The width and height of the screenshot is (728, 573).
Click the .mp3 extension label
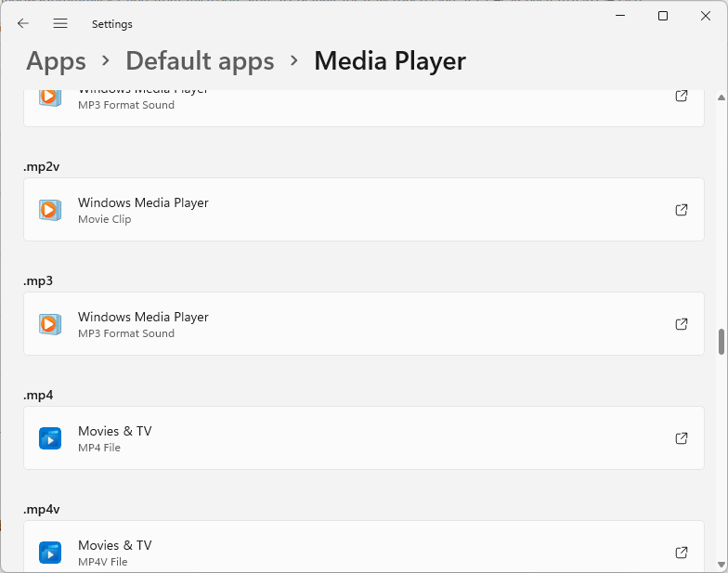click(x=38, y=280)
